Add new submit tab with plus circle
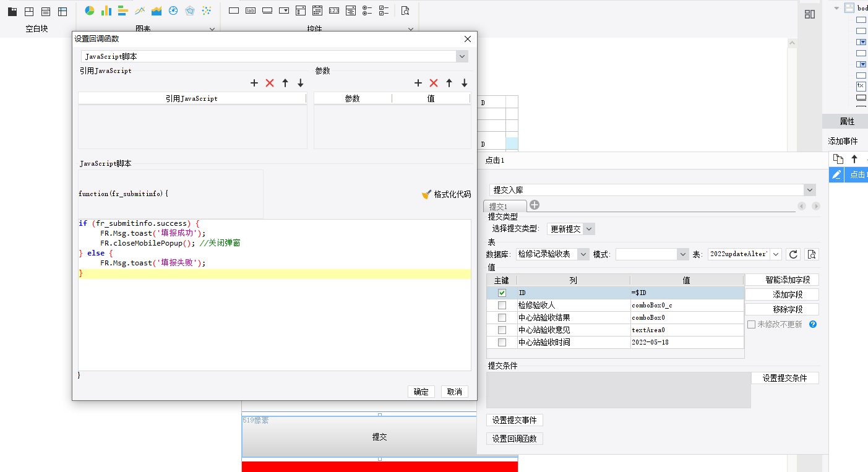 click(x=535, y=205)
